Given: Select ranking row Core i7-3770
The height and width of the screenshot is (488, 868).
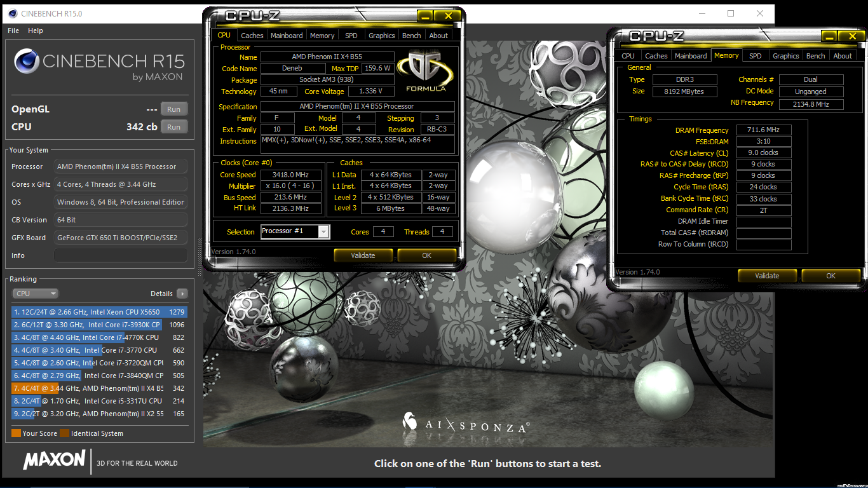Looking at the screenshot, I should [x=99, y=350].
